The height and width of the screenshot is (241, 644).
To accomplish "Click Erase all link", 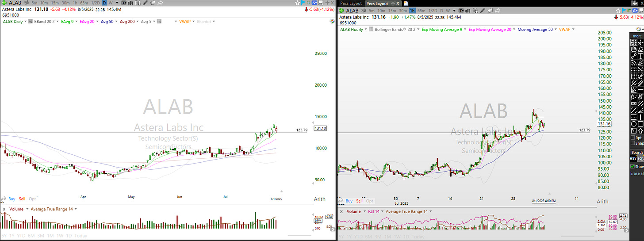I will (636, 173).
